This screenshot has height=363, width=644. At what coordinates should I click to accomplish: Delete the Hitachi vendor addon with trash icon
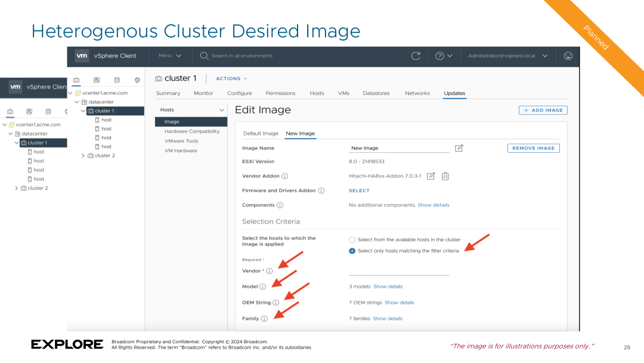[445, 176]
